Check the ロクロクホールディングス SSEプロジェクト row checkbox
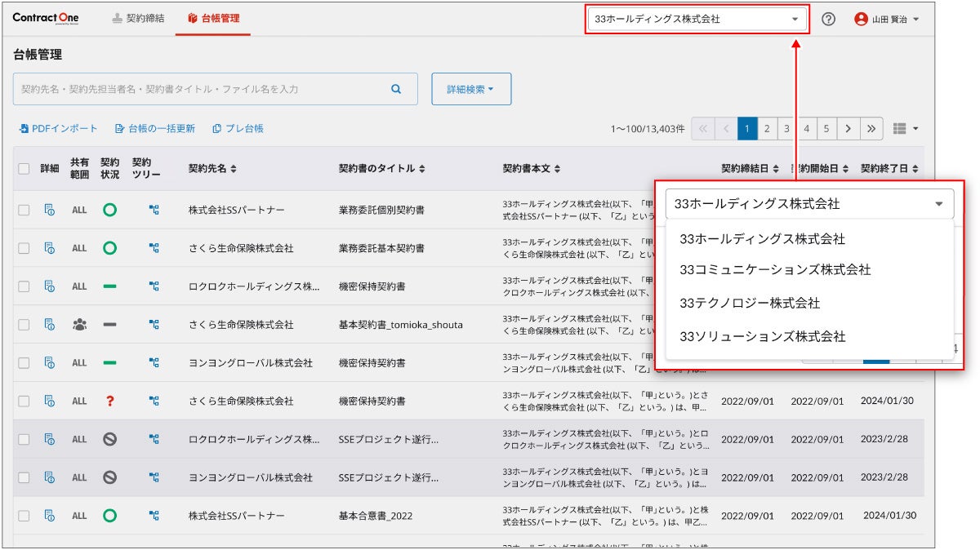The width and height of the screenshot is (980, 550). 24,439
